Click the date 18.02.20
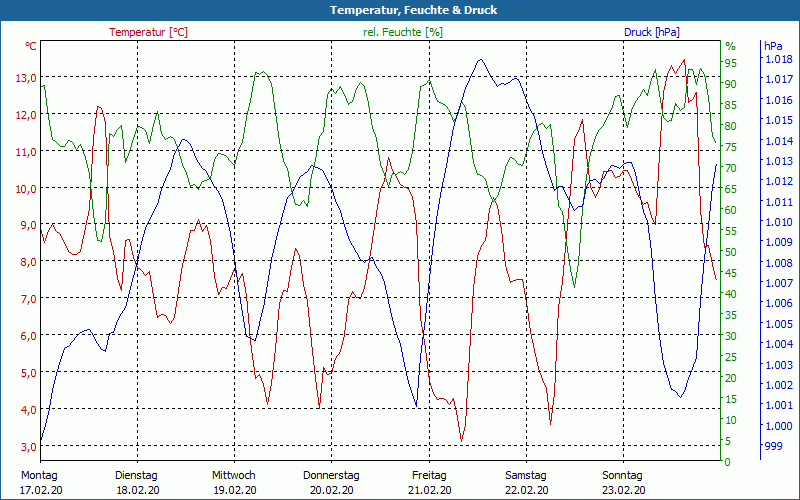Viewport: 800px width, 500px height. 138,490
